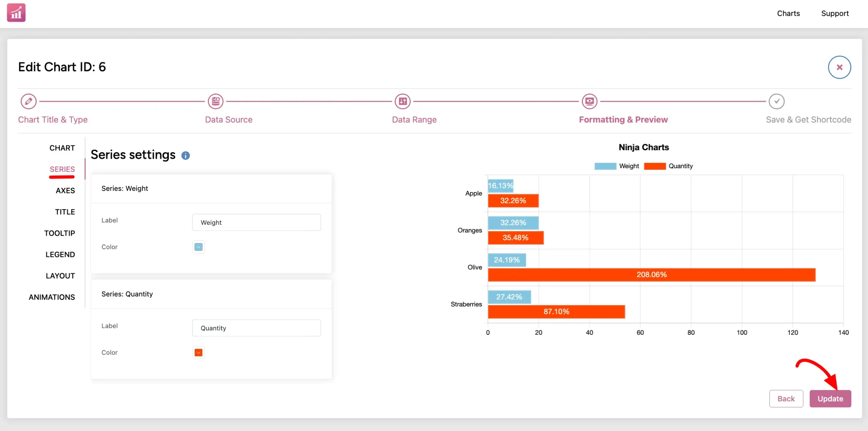Click the Data Range step icon
The height and width of the screenshot is (431, 868).
(x=402, y=101)
